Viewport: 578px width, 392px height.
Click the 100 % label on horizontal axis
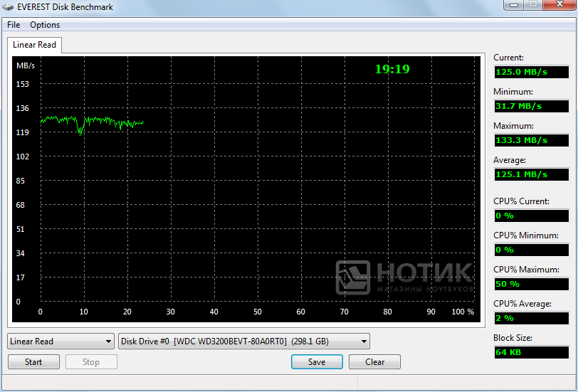pyautogui.click(x=463, y=312)
